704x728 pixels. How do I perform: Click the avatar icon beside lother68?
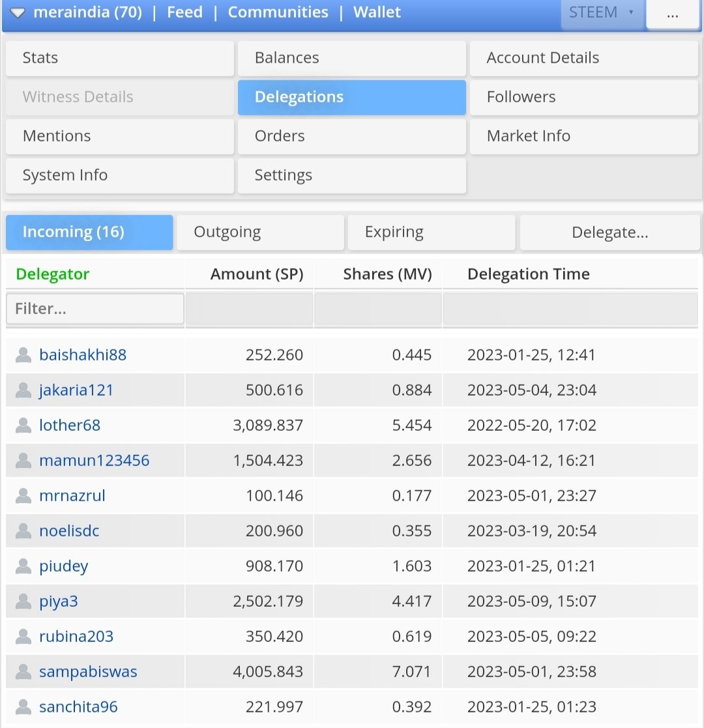pyautogui.click(x=23, y=425)
